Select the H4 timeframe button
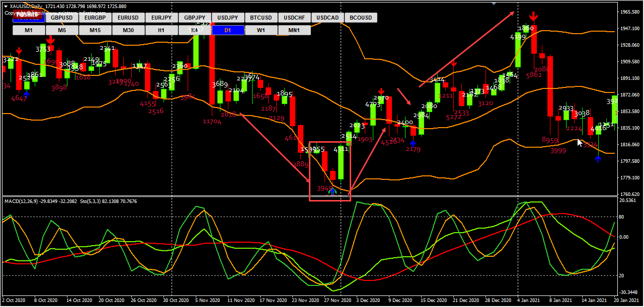644x307 pixels. click(195, 30)
